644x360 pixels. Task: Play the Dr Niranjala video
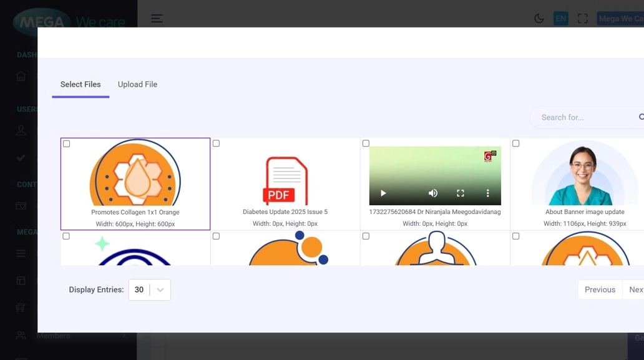click(383, 193)
